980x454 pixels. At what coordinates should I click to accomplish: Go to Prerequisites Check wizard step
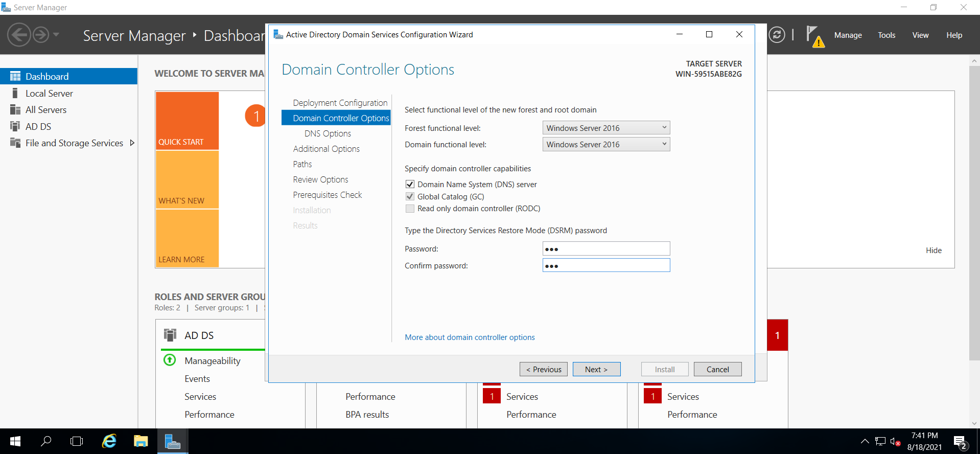327,195
